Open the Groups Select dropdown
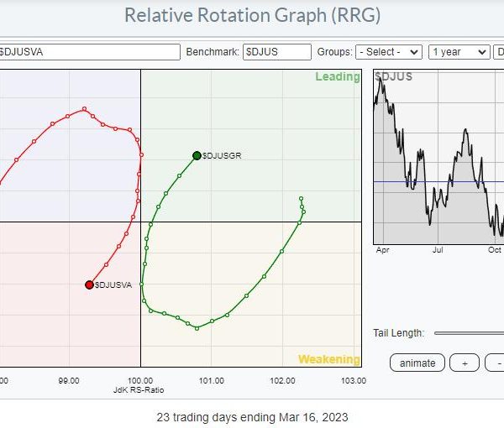The image size is (504, 428). click(389, 52)
